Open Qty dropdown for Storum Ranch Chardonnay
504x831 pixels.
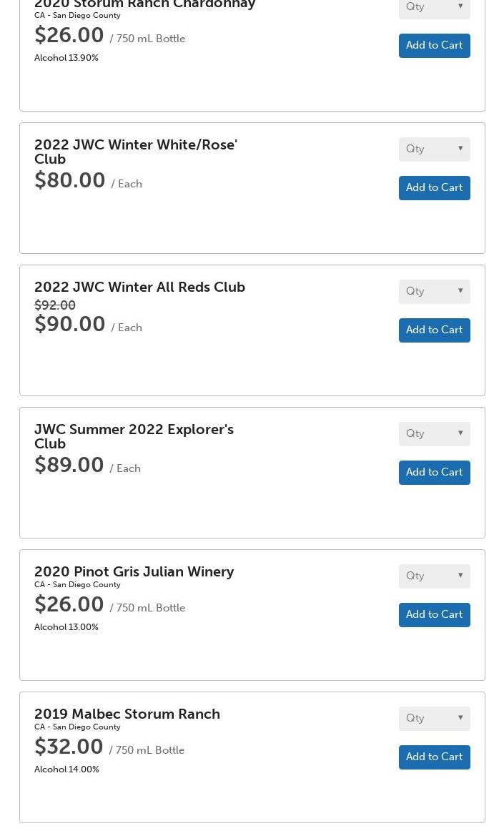tap(434, 7)
